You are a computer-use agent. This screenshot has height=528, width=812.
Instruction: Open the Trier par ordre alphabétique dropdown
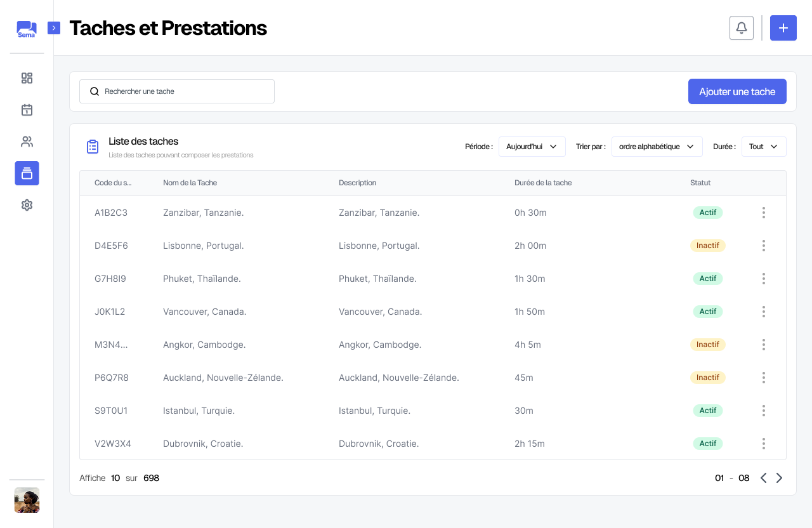657,147
